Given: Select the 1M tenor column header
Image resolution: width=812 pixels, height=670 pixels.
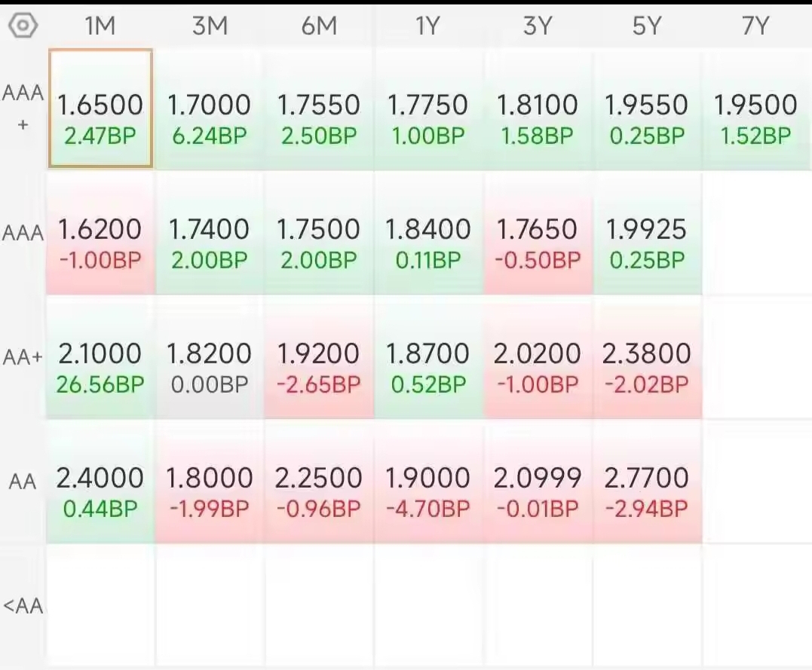Looking at the screenshot, I should click(100, 26).
